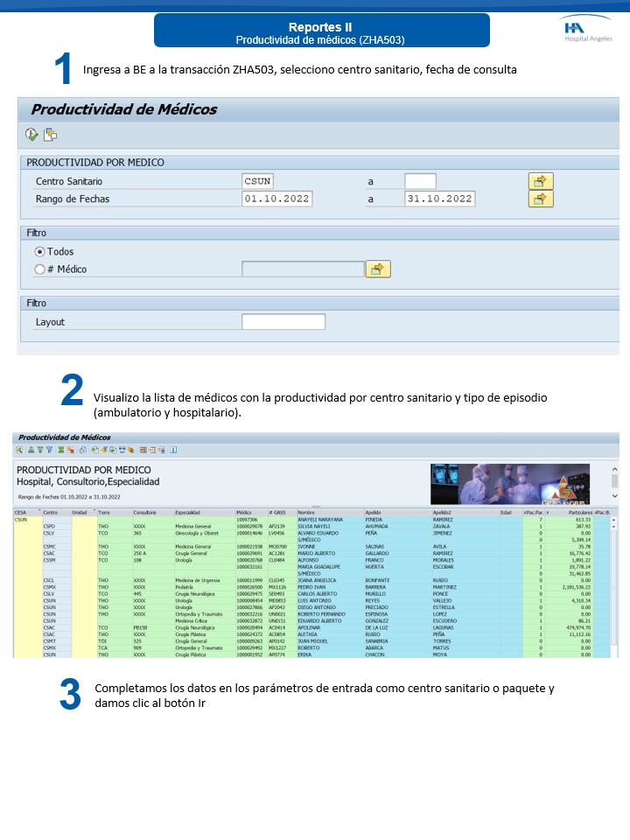
Task: Open multiple selection for Centro Sanitario
Action: point(541,181)
